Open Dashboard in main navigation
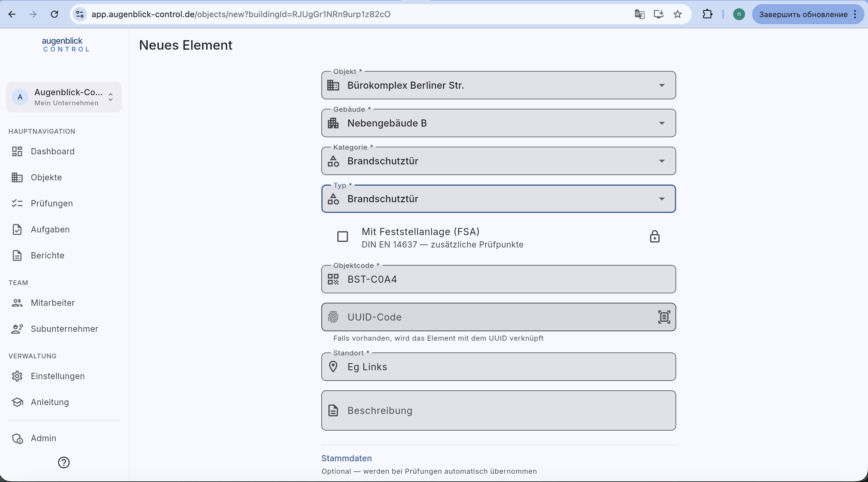 coord(64,151)
